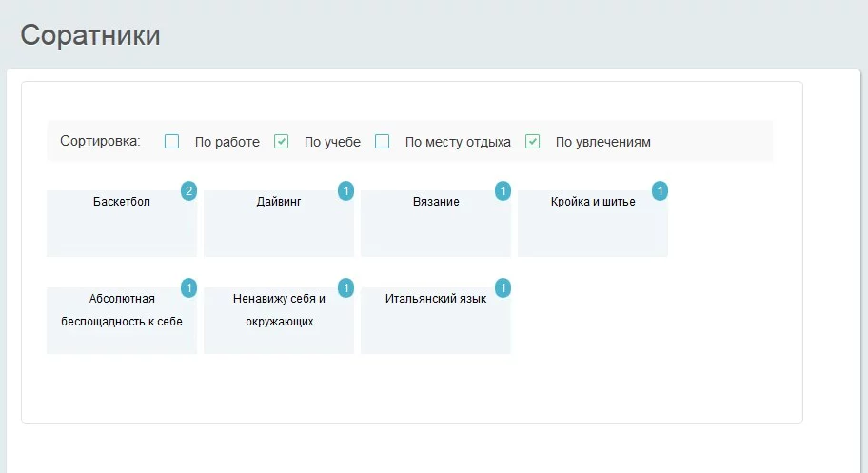Click badge on «Абсолютная беспощадность к себе»

coord(188,287)
